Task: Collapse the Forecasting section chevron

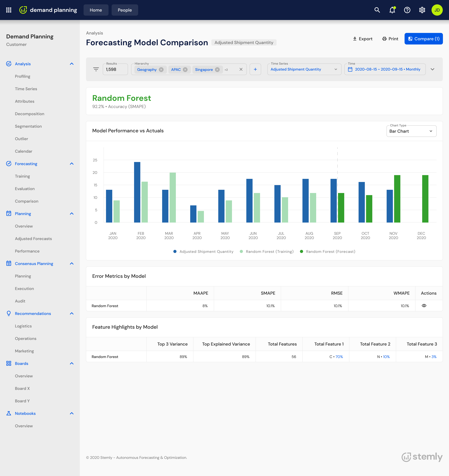Action: pos(72,164)
